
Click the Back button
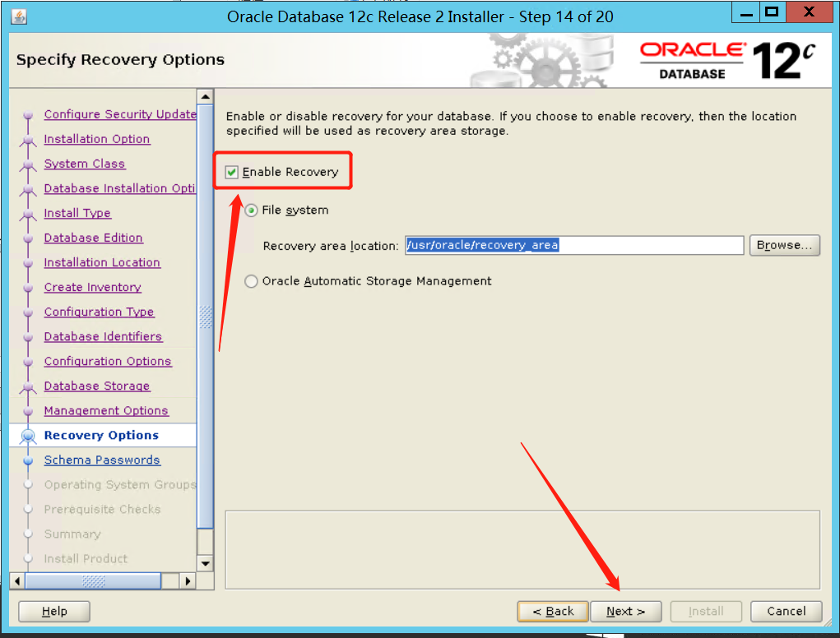coord(553,611)
